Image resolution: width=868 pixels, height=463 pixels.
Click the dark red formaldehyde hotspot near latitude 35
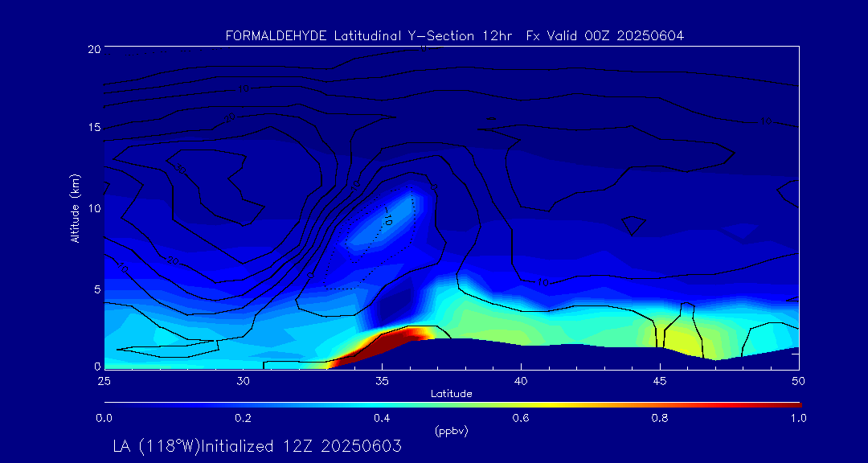coord(382,343)
